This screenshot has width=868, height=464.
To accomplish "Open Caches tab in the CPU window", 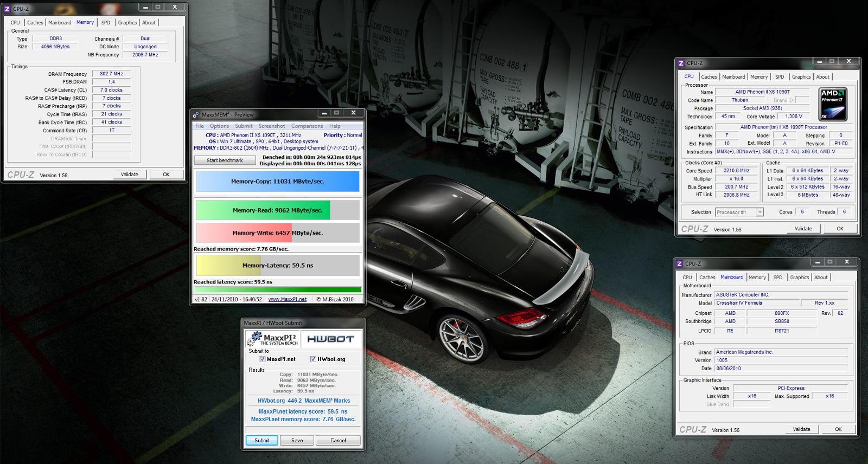I will coord(709,76).
